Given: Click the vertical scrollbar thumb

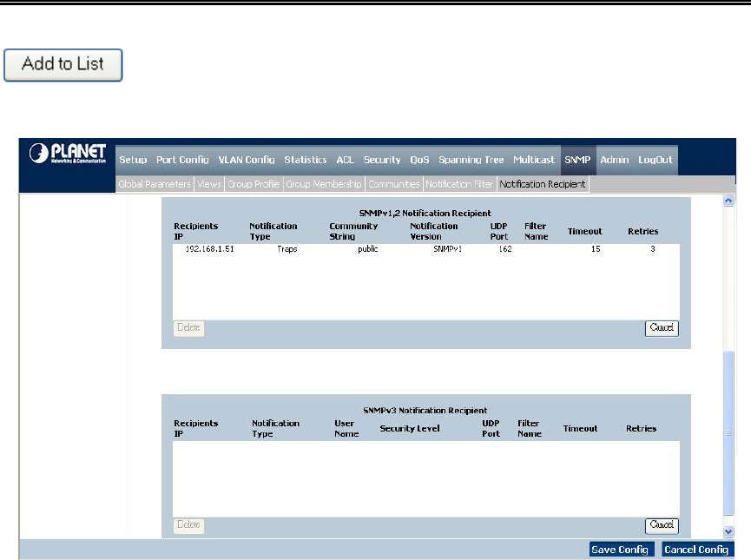Looking at the screenshot, I should tap(728, 433).
